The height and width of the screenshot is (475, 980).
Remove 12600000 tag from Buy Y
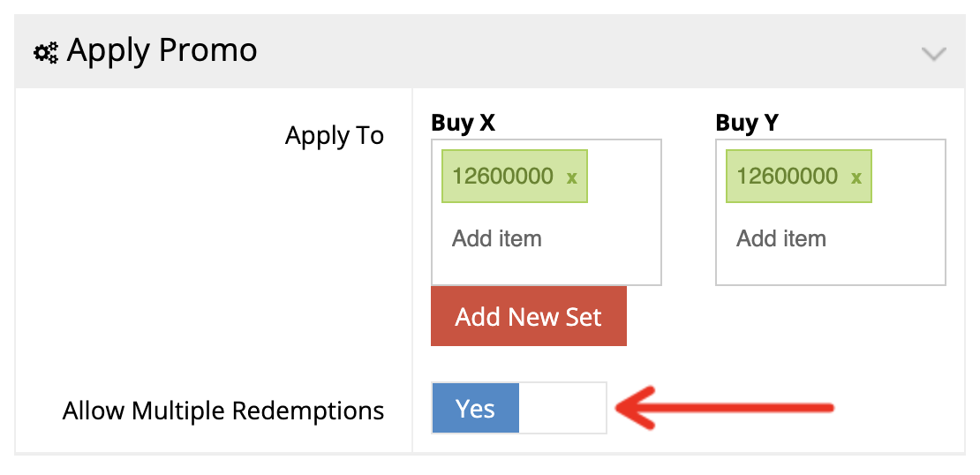[x=856, y=177]
